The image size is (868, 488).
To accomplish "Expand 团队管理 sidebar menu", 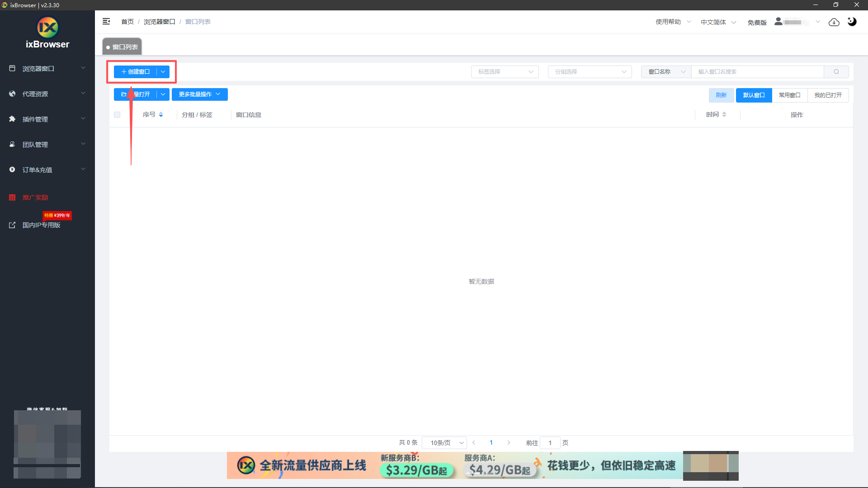I will [x=47, y=145].
